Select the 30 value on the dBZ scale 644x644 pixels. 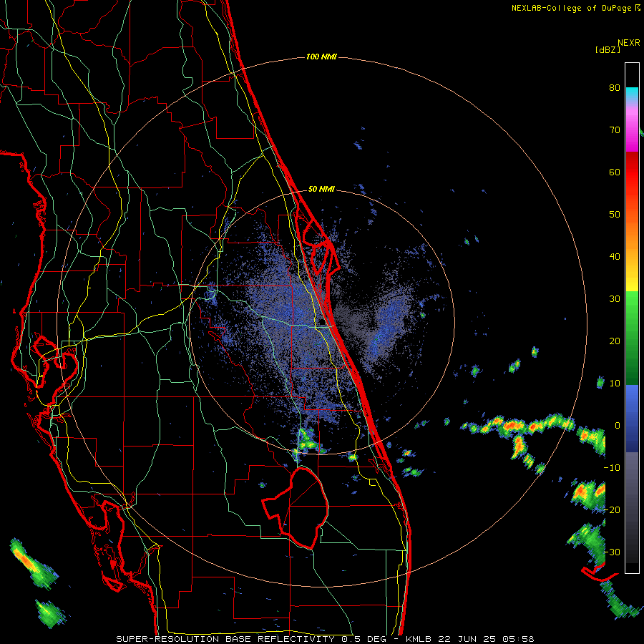coord(615,299)
